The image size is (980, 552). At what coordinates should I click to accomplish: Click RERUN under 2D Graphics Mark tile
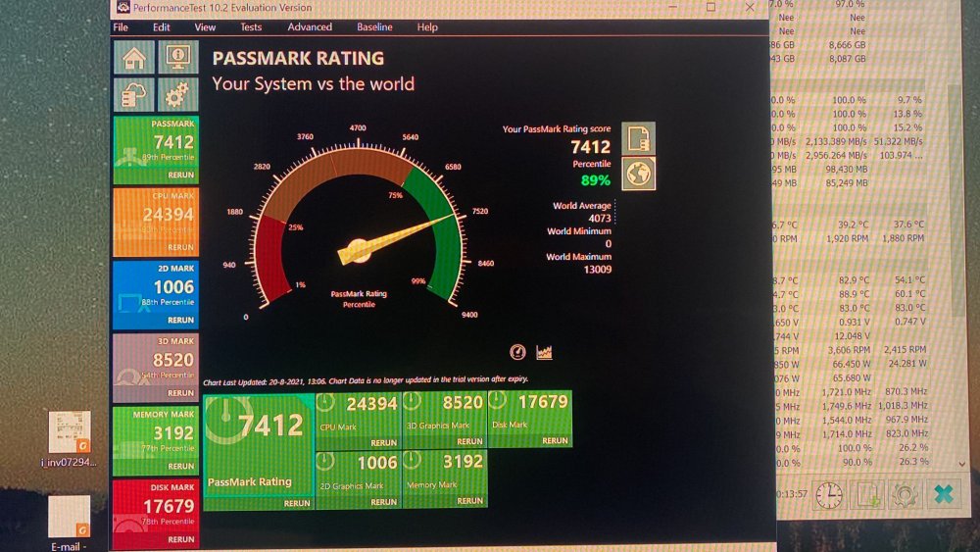(x=384, y=502)
